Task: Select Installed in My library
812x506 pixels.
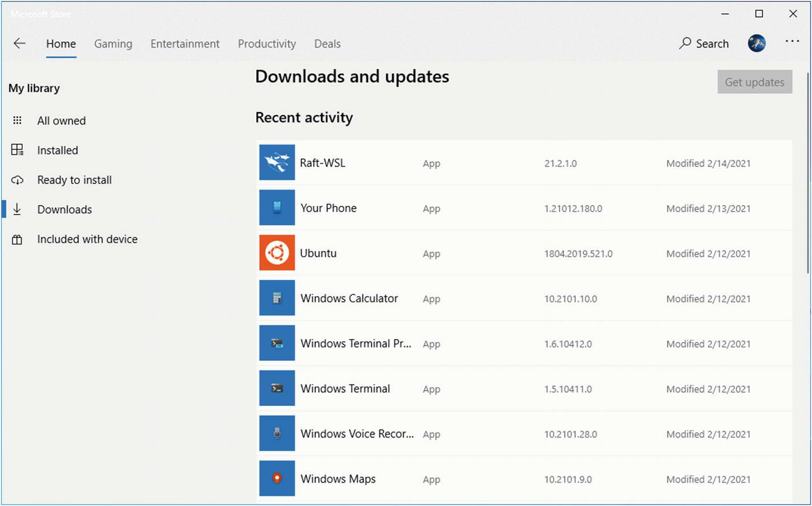Action: [58, 150]
